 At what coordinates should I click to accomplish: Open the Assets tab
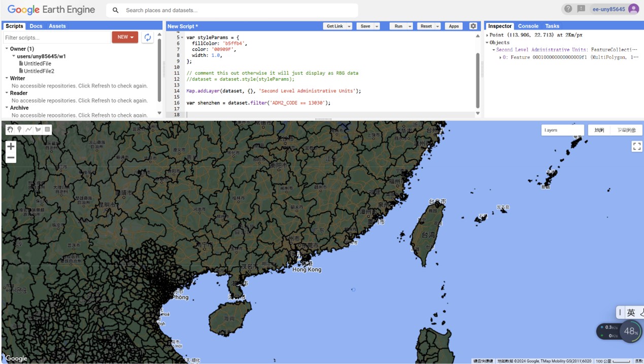click(57, 26)
